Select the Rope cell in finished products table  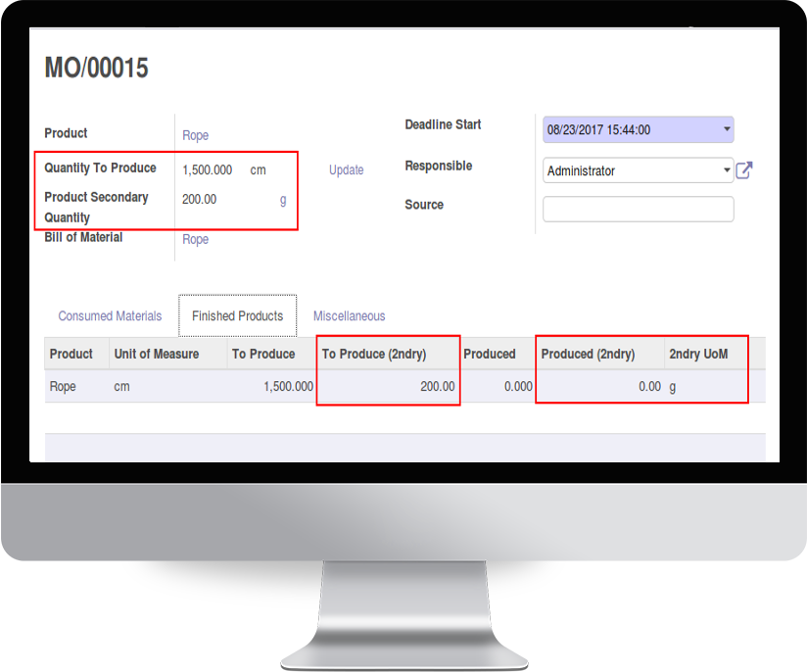63,386
